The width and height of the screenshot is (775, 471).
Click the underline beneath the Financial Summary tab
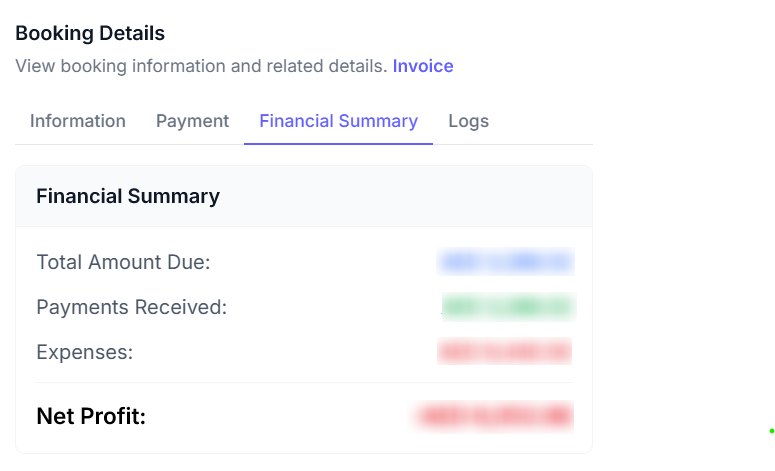click(338, 144)
